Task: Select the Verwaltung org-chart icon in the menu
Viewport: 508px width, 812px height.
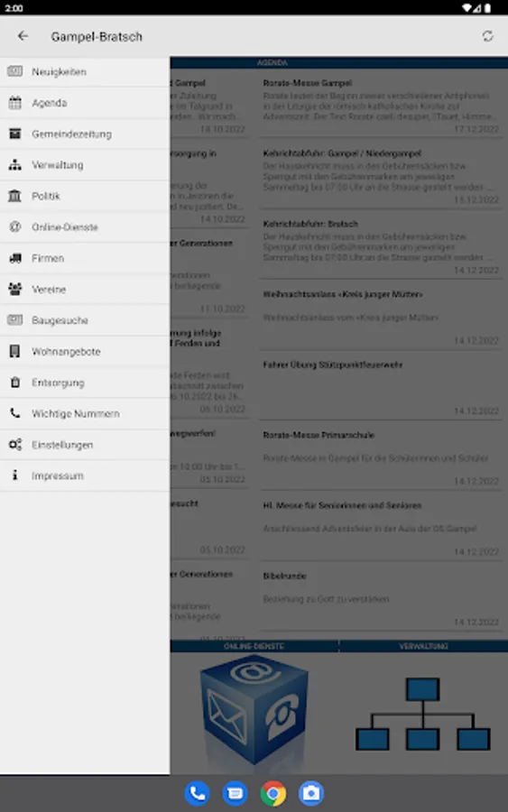Action: coord(15,165)
